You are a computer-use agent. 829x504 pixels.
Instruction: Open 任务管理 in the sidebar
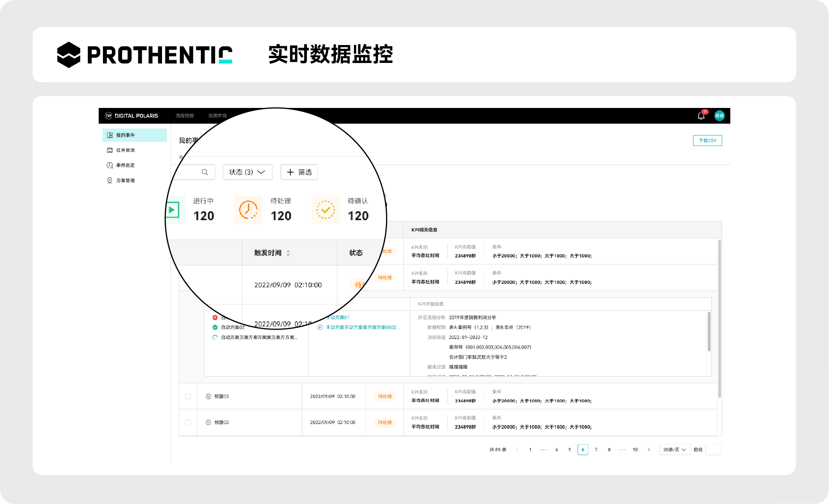click(x=125, y=150)
